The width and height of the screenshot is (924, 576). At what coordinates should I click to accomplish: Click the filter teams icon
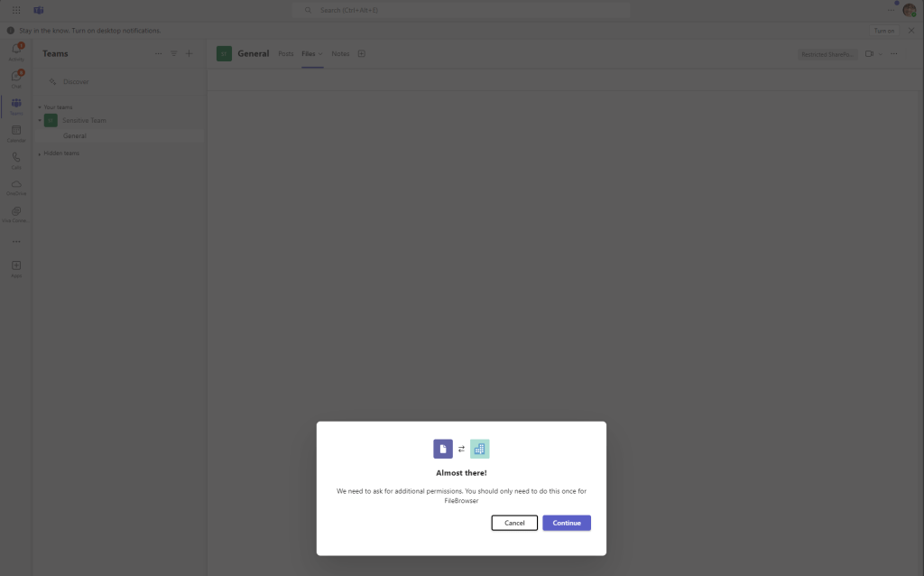point(174,53)
